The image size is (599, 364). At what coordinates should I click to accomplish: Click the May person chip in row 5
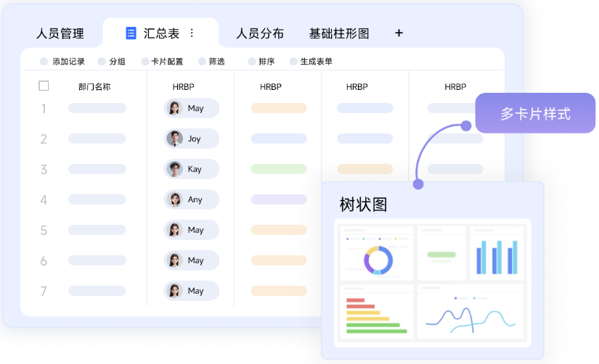[192, 230]
